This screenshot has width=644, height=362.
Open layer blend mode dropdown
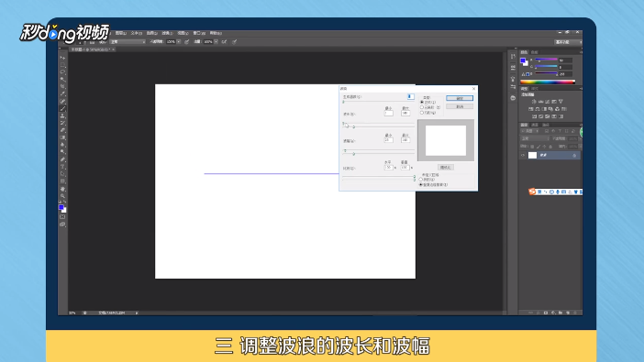pyautogui.click(x=535, y=138)
